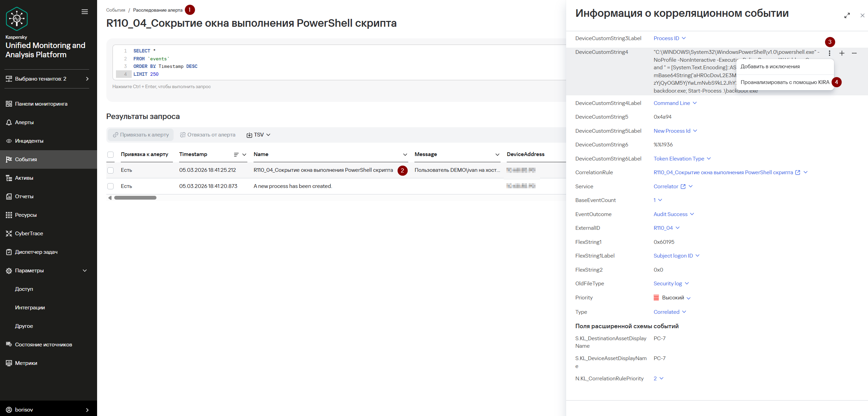The width and height of the screenshot is (868, 416).
Task: Click the Kaspersky KUMA logo icon
Action: tap(16, 19)
